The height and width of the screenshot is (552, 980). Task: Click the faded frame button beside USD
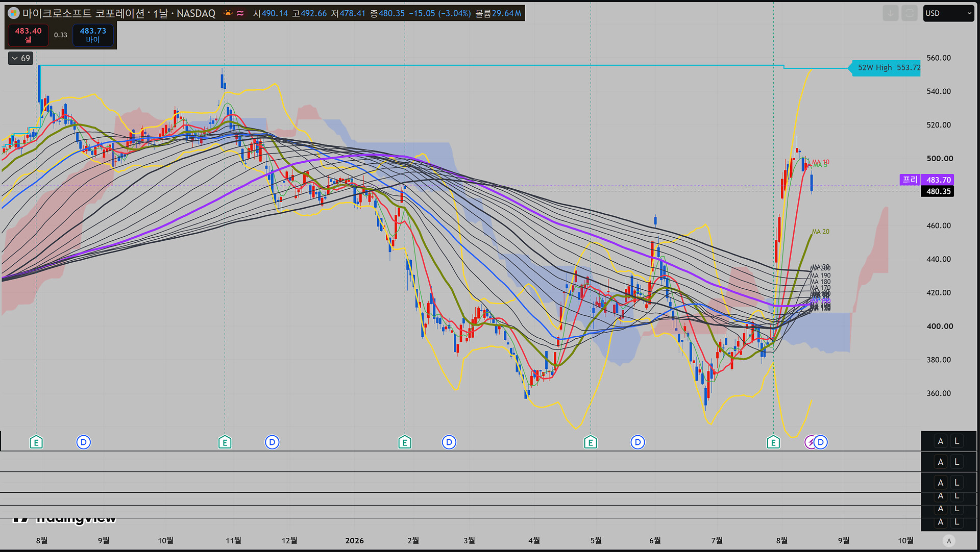pos(910,13)
